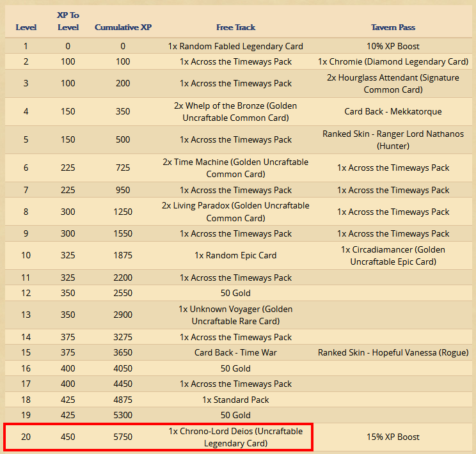Click cumulative XP value 3275
Image resolution: width=476 pixels, height=454 pixels.
[123, 337]
